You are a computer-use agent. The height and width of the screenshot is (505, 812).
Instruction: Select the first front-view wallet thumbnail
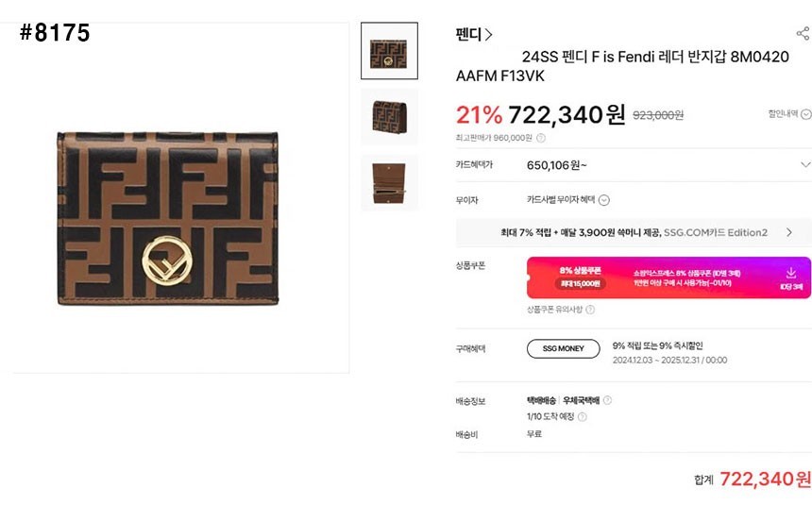389,51
